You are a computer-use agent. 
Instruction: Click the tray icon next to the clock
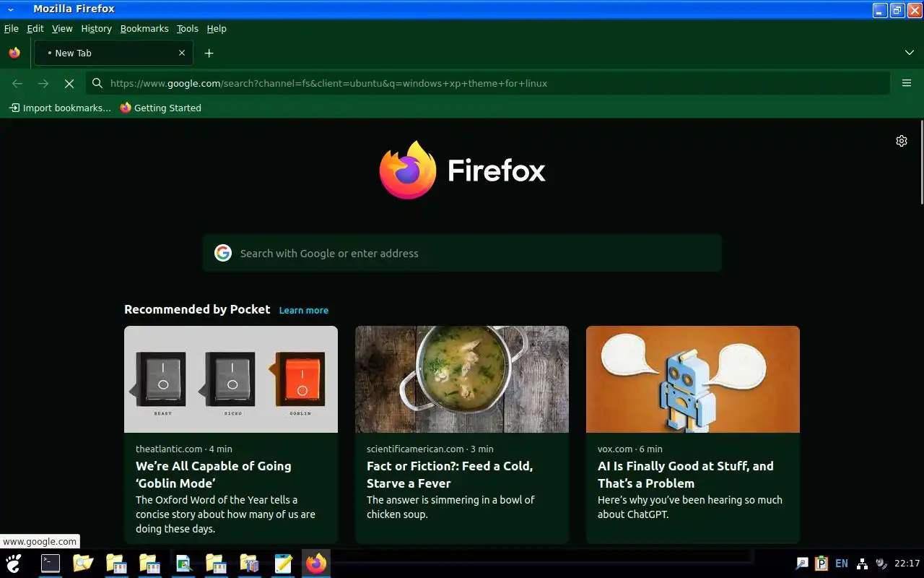click(x=881, y=564)
